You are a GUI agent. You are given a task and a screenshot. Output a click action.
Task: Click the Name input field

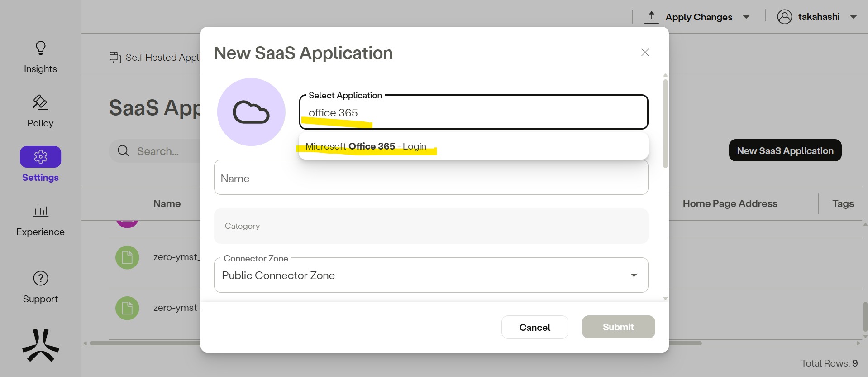(431, 178)
